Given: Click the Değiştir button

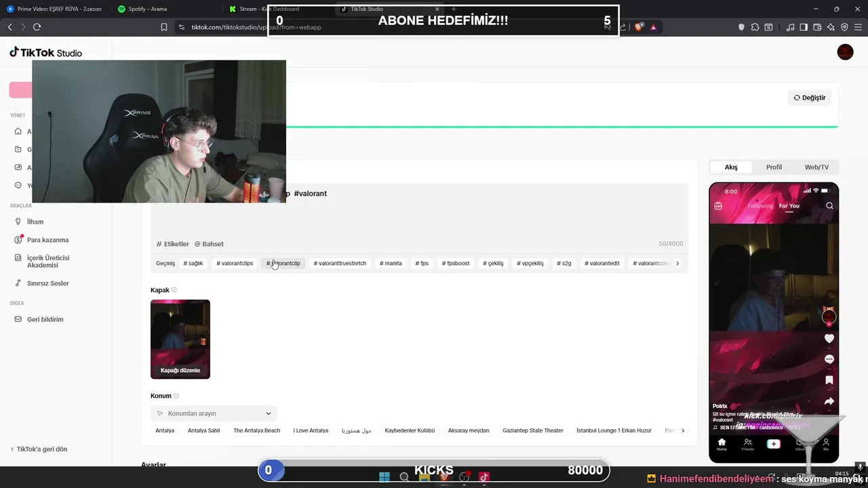Looking at the screenshot, I should [810, 98].
